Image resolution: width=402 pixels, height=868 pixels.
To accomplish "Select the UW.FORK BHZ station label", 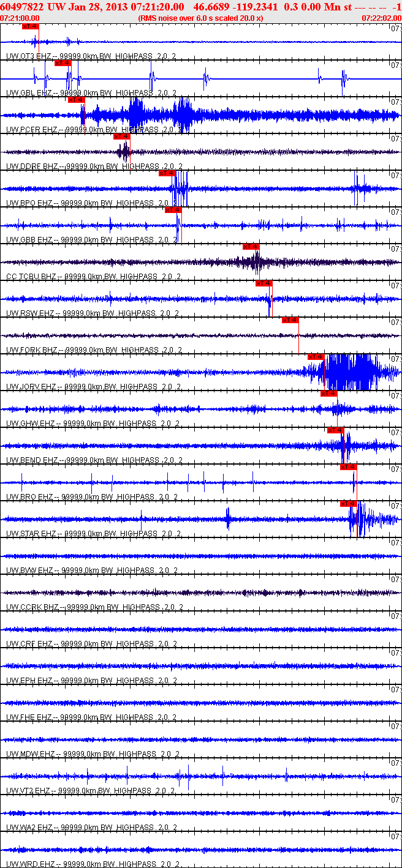I will tap(32, 350).
